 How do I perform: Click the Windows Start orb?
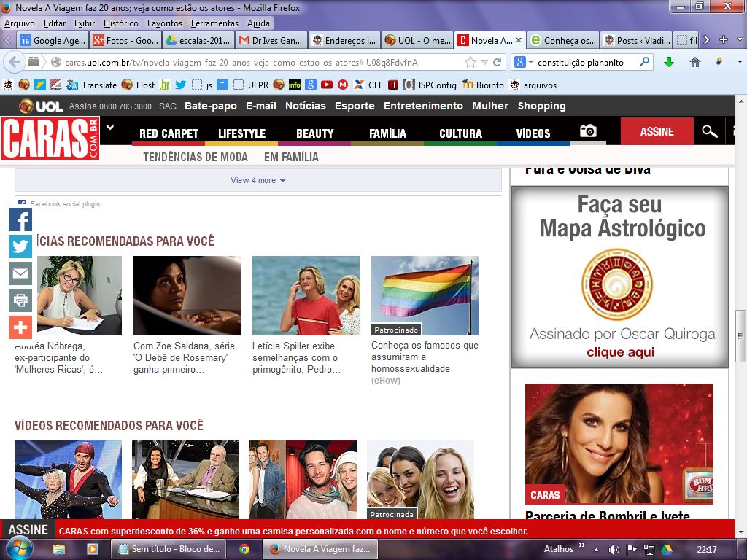click(x=18, y=548)
